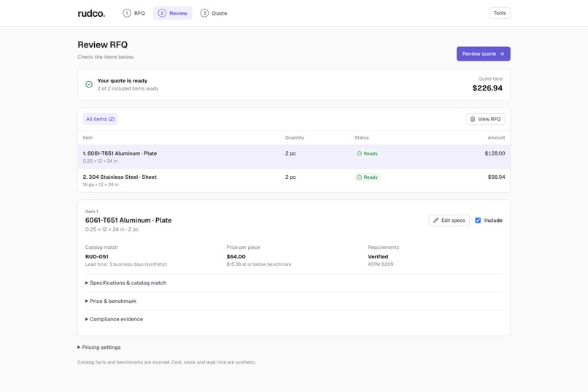
Task: Open View RFQ document
Action: 485,119
